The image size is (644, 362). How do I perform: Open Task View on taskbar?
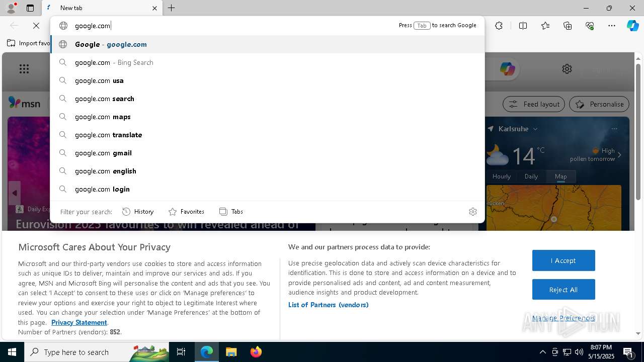tap(181, 352)
